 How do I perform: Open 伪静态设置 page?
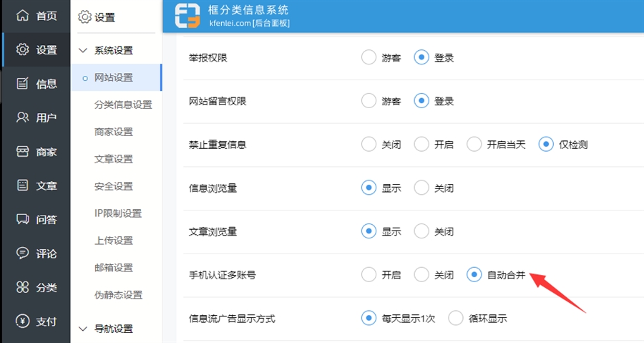tap(118, 295)
